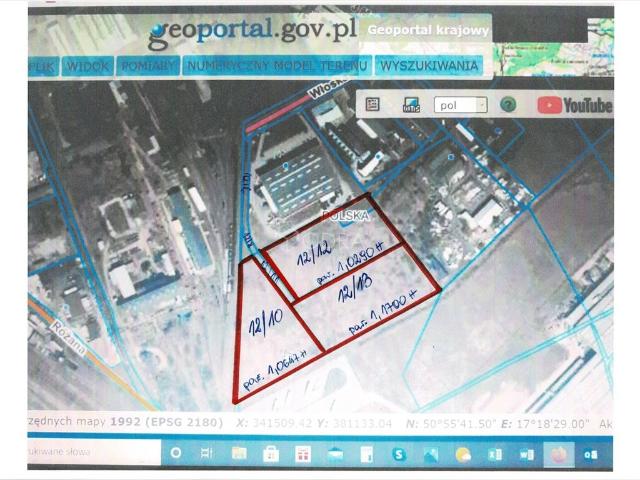Click the Różana street label on map

click(x=68, y=338)
